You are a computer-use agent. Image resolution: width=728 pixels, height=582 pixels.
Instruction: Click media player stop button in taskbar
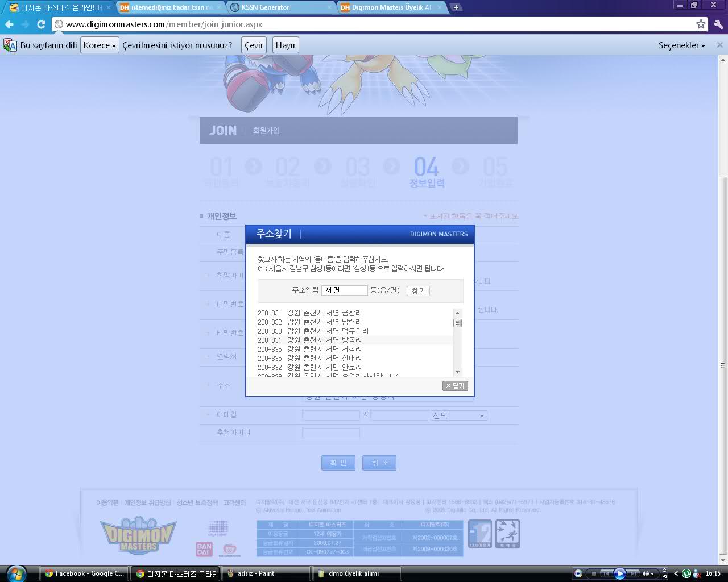(594, 573)
